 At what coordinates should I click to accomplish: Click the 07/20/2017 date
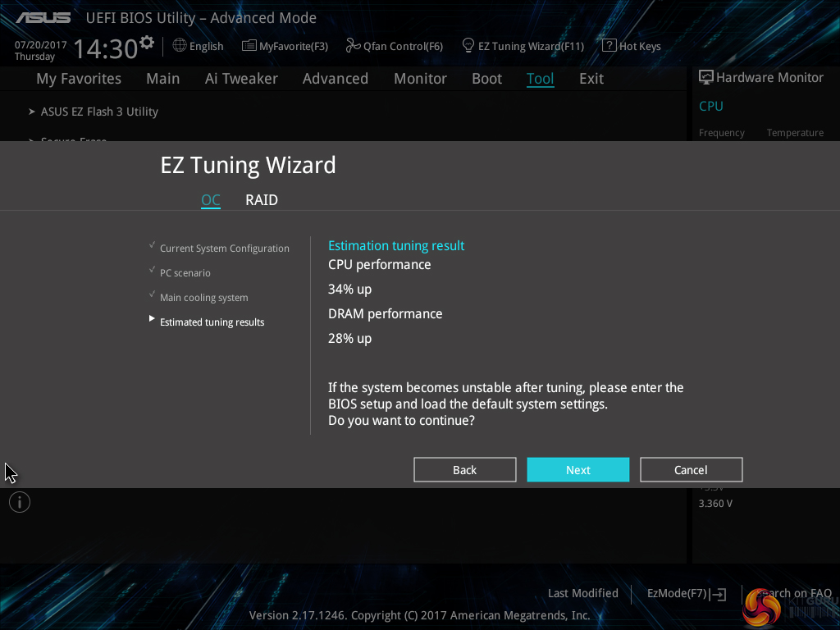click(41, 45)
